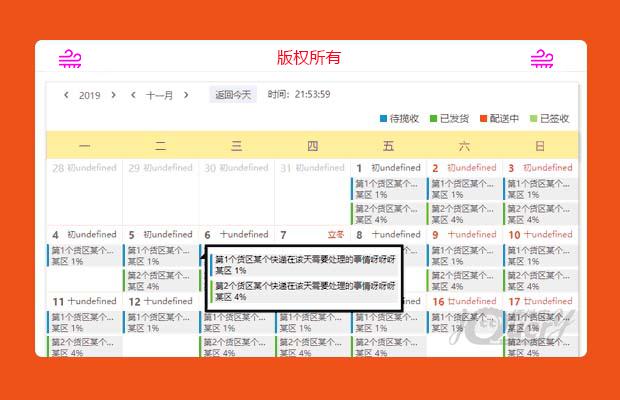Select the 三 weekday column header
The height and width of the screenshot is (400, 620).
pyautogui.click(x=236, y=146)
